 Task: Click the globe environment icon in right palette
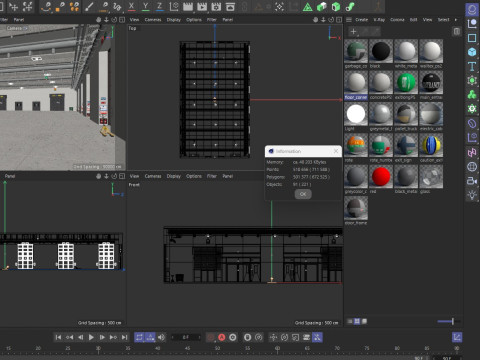pyautogui.click(x=472, y=167)
